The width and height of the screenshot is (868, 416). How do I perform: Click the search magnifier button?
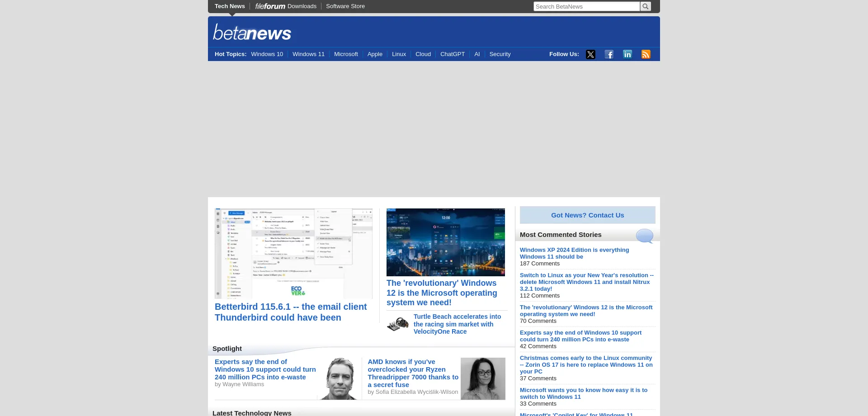coord(646,6)
